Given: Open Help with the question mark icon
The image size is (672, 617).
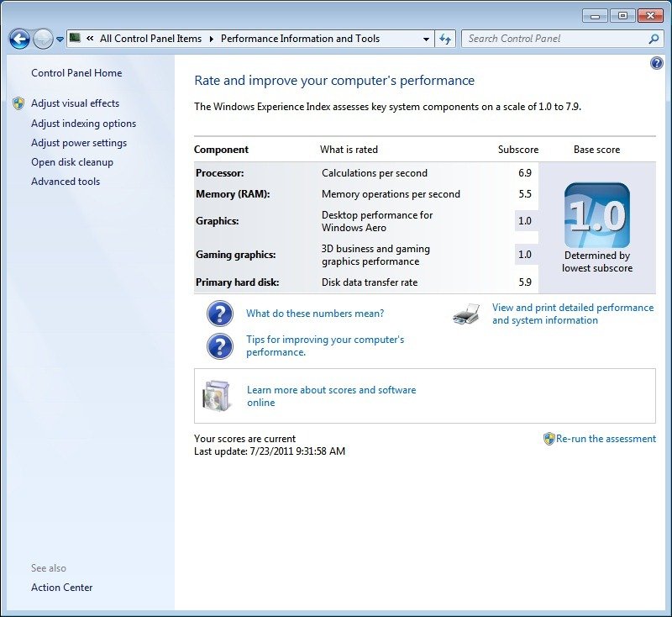Looking at the screenshot, I should (656, 63).
